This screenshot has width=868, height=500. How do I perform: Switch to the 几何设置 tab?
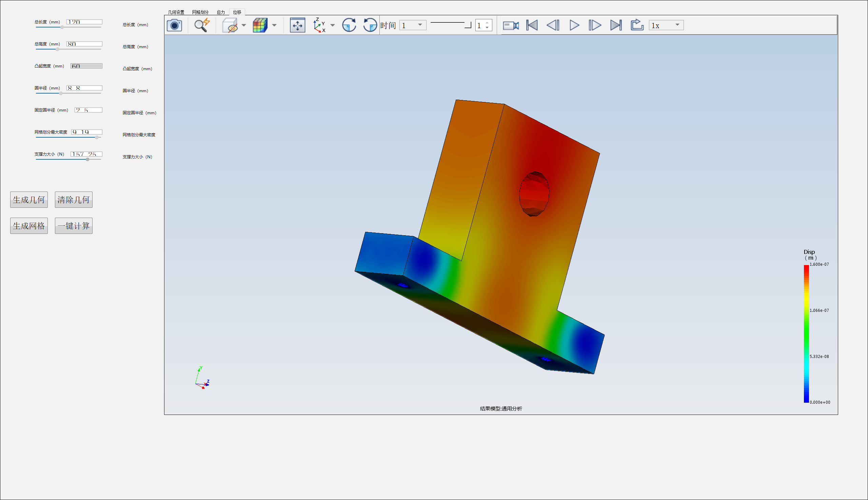click(176, 12)
